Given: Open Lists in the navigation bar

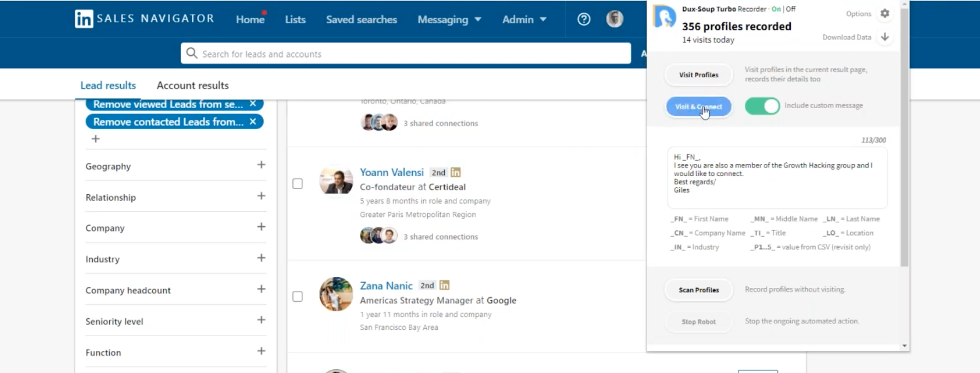Looking at the screenshot, I should [295, 19].
